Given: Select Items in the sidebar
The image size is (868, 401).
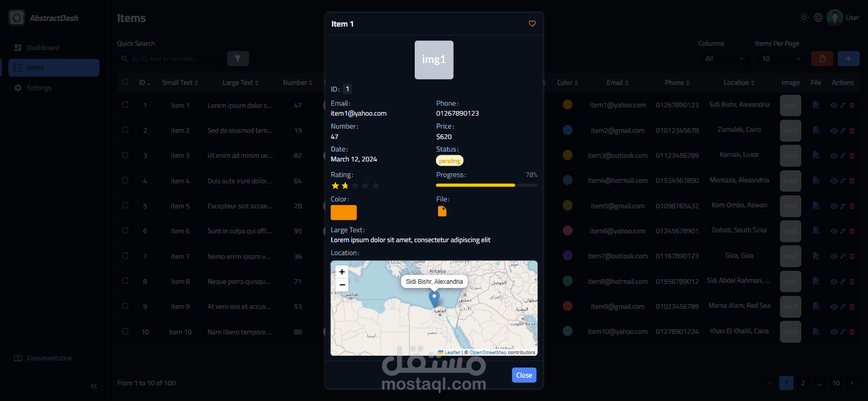Looking at the screenshot, I should point(54,68).
